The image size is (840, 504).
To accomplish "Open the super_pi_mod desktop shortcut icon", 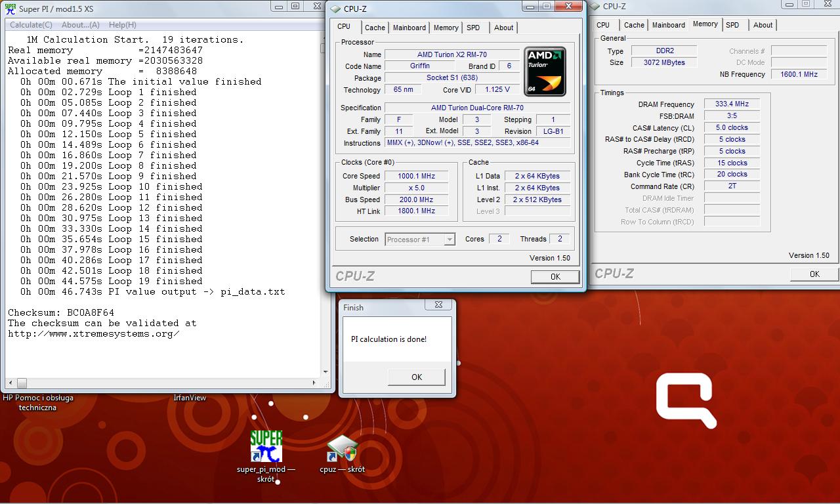I will (266, 447).
